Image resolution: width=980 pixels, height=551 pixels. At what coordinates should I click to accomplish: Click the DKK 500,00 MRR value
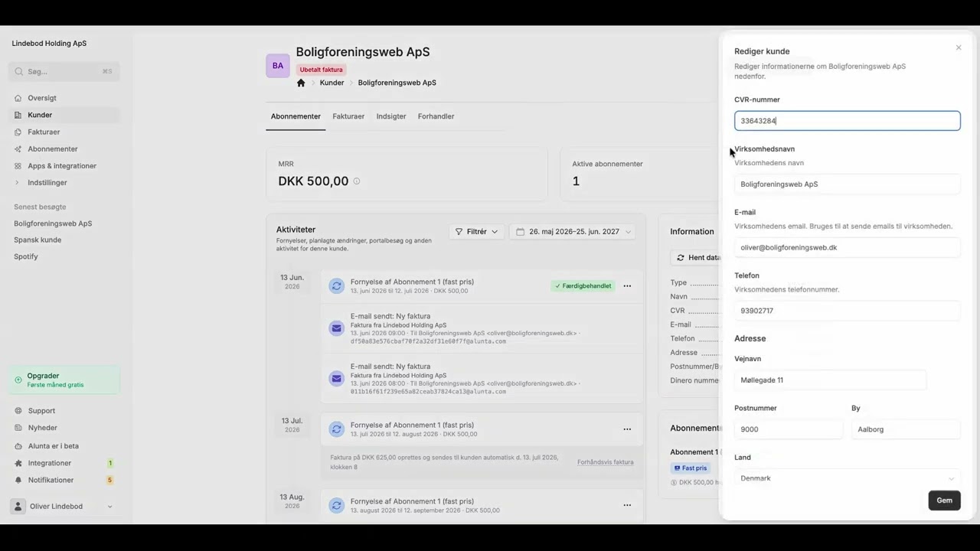(x=313, y=181)
